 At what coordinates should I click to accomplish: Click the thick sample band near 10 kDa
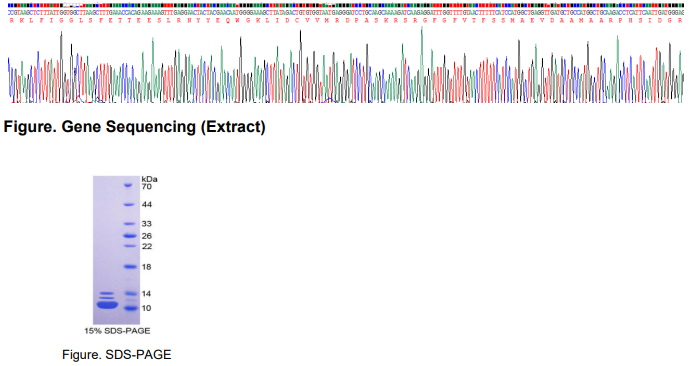point(107,304)
